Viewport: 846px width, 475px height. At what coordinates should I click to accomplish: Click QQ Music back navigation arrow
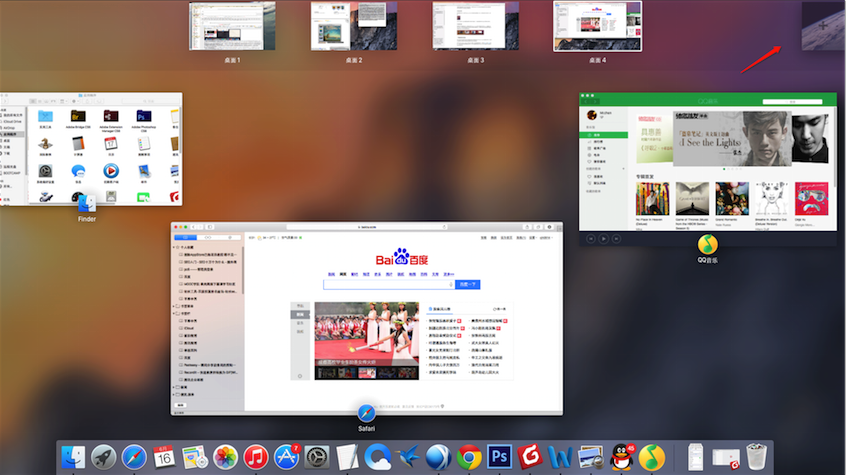coord(585,101)
